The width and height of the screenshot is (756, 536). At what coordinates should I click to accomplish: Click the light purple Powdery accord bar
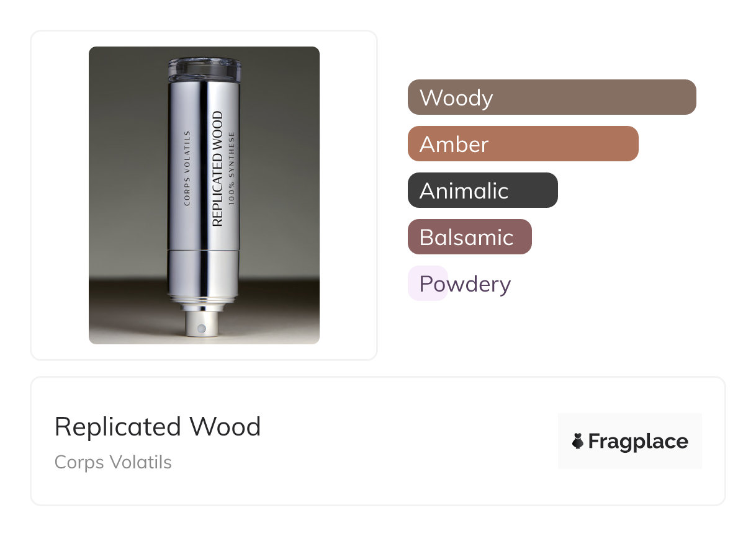click(428, 284)
